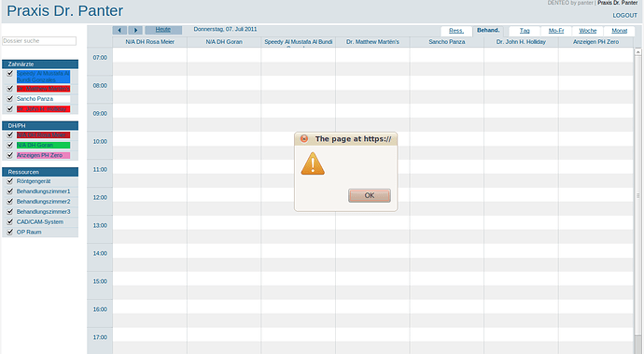Go to next day arrow
Viewport: 644px width, 354px height.
coord(135,30)
